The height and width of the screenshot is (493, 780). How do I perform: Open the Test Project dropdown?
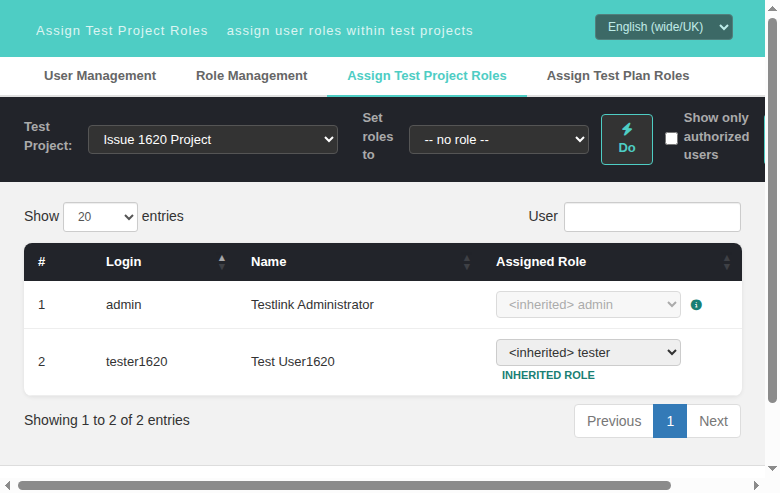coord(213,140)
